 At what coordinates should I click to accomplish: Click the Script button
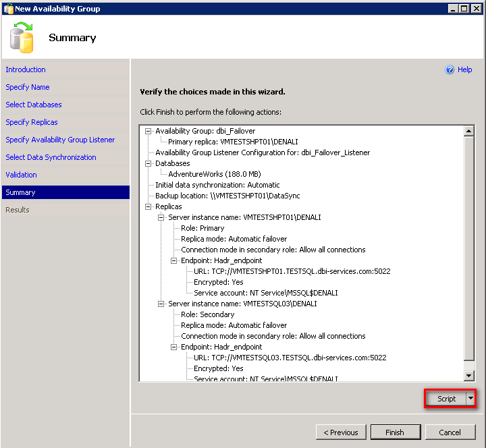(x=446, y=399)
